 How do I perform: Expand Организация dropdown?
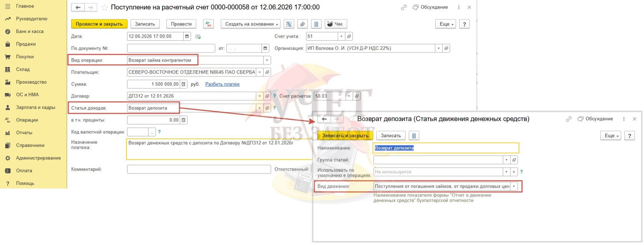pyautogui.click(x=438, y=48)
